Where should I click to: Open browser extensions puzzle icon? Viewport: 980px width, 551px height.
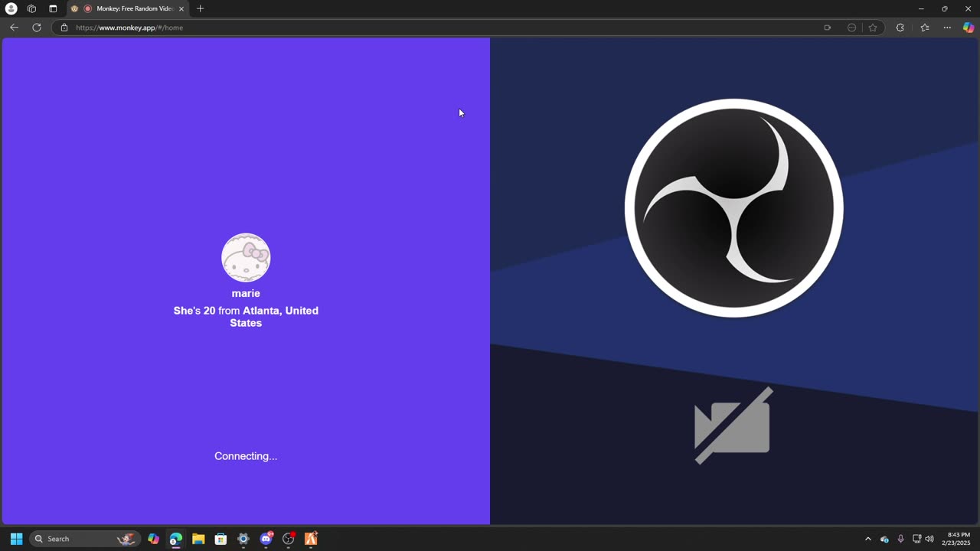coord(900,28)
